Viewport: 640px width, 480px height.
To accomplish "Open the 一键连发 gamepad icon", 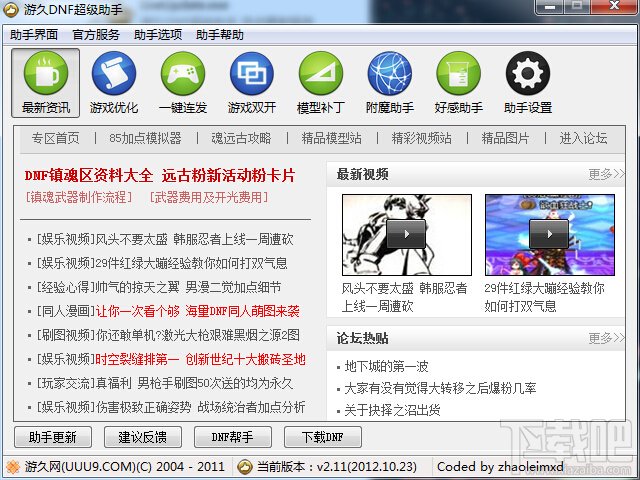I will (183, 83).
